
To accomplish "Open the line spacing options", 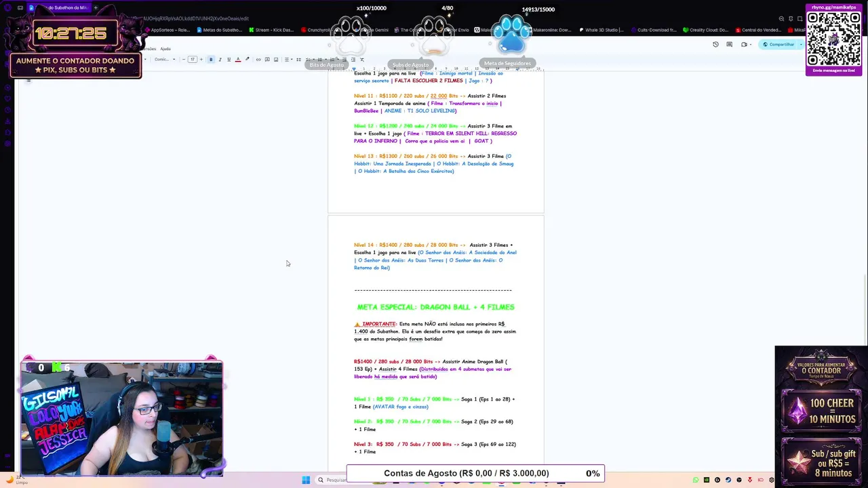I will (300, 60).
